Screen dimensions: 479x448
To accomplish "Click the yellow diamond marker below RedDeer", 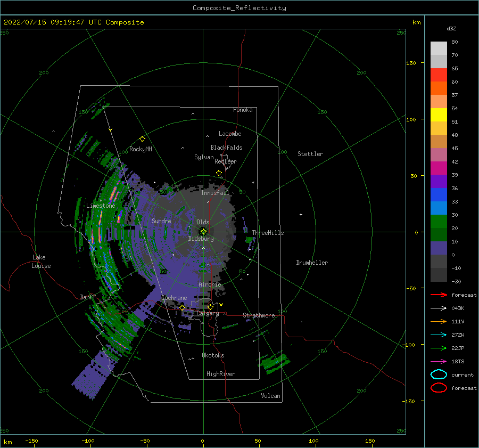I will click(219, 173).
